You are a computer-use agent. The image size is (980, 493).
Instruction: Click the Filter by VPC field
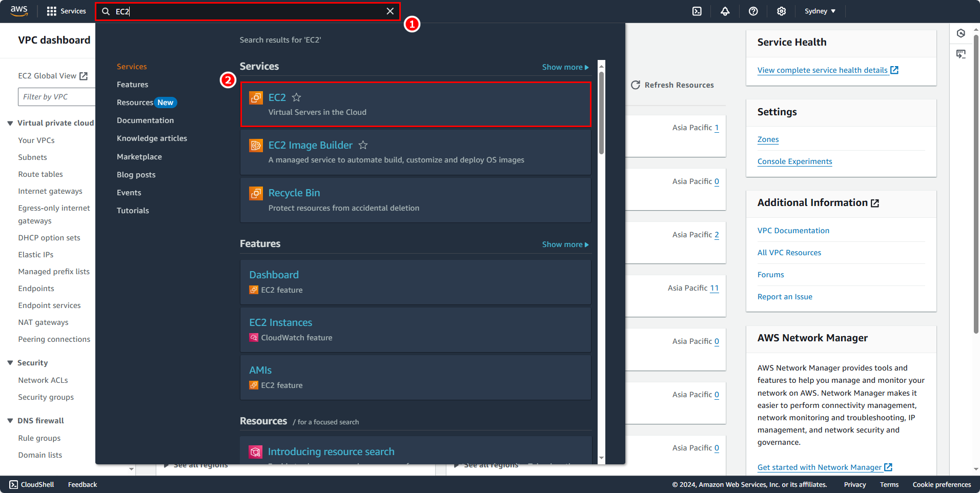tap(56, 97)
